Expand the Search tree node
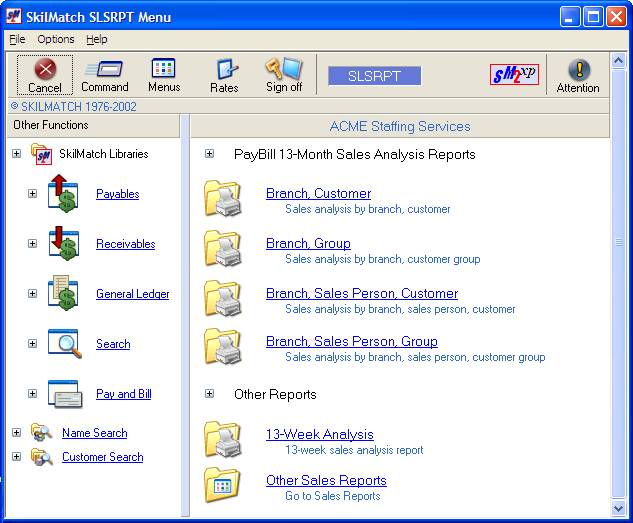 32,343
